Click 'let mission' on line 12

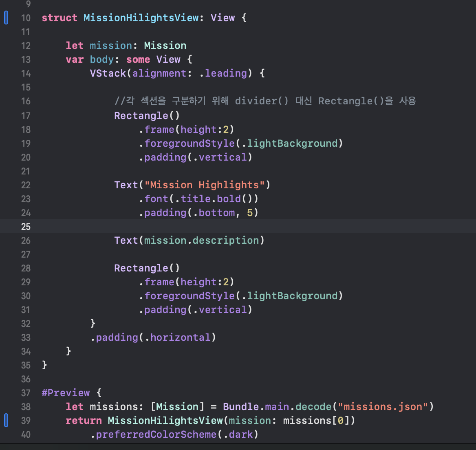click(99, 46)
